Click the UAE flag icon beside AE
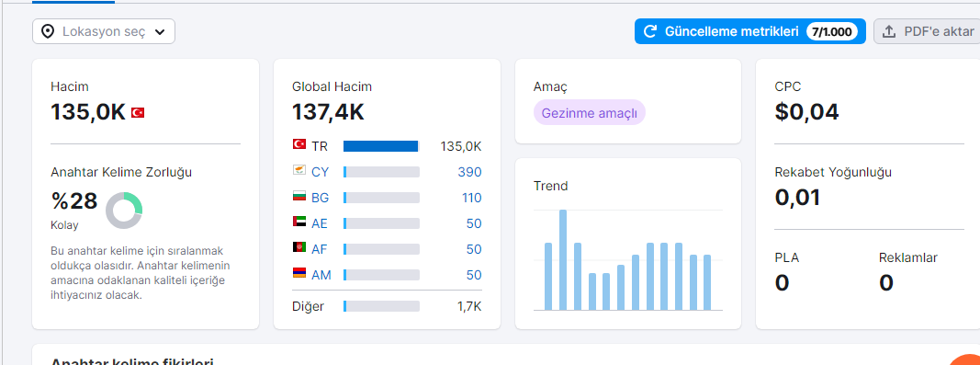 point(299,222)
